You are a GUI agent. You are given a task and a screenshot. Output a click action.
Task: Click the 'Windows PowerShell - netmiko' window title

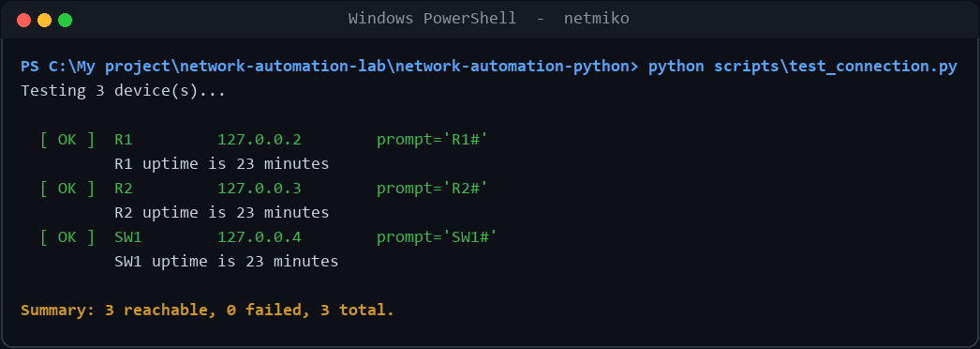489,19
